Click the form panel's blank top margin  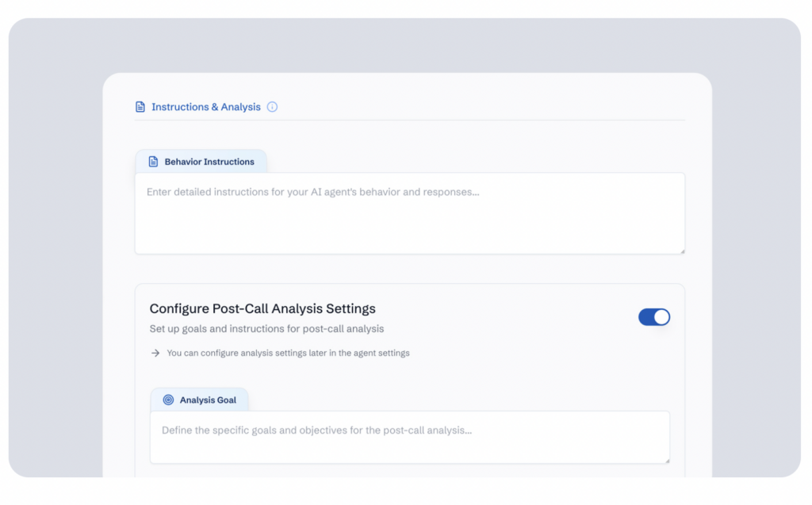click(x=409, y=86)
